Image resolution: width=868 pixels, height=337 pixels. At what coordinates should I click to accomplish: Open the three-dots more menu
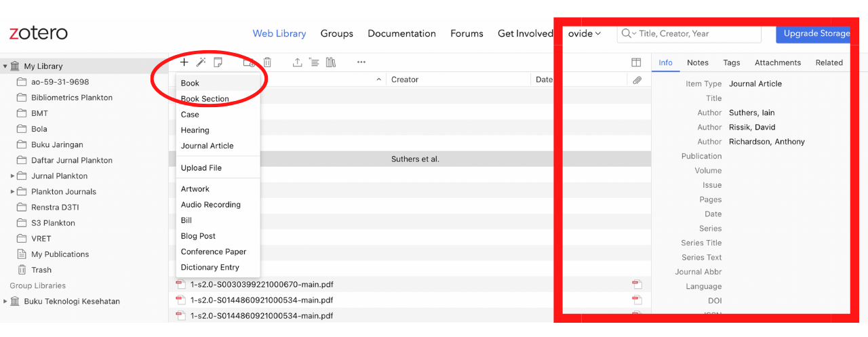[361, 62]
